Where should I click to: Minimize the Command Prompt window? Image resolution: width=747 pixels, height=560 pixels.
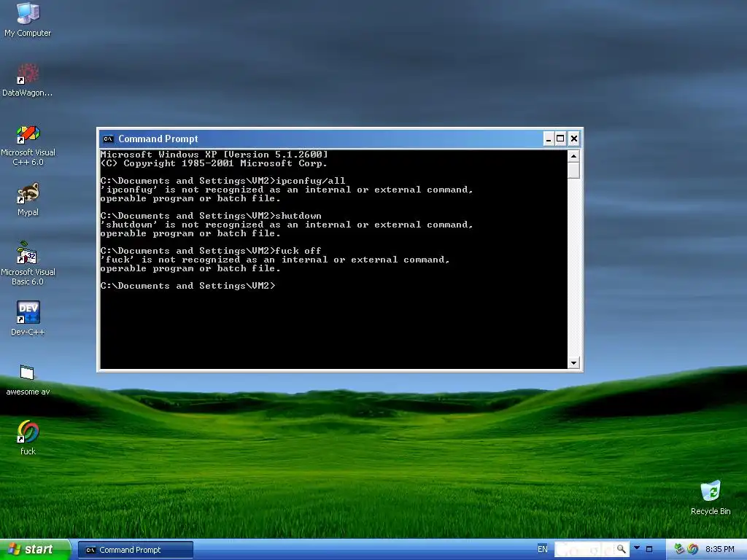point(549,139)
